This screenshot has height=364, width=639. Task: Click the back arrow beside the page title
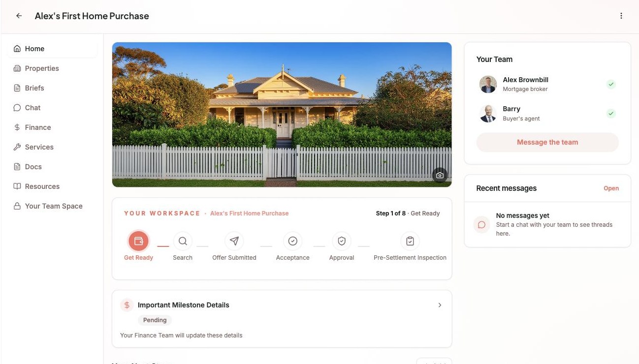tap(19, 16)
